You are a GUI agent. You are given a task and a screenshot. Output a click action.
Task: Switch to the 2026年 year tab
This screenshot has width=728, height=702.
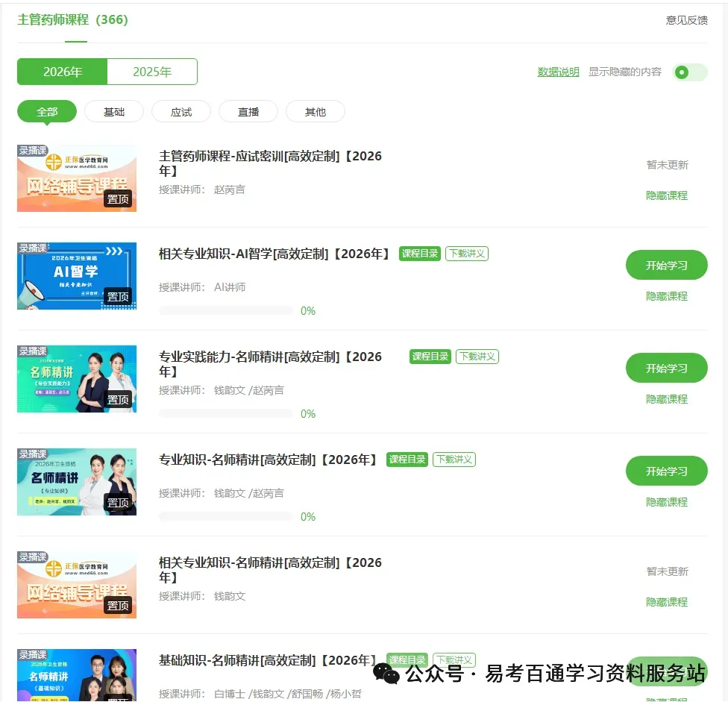point(62,72)
